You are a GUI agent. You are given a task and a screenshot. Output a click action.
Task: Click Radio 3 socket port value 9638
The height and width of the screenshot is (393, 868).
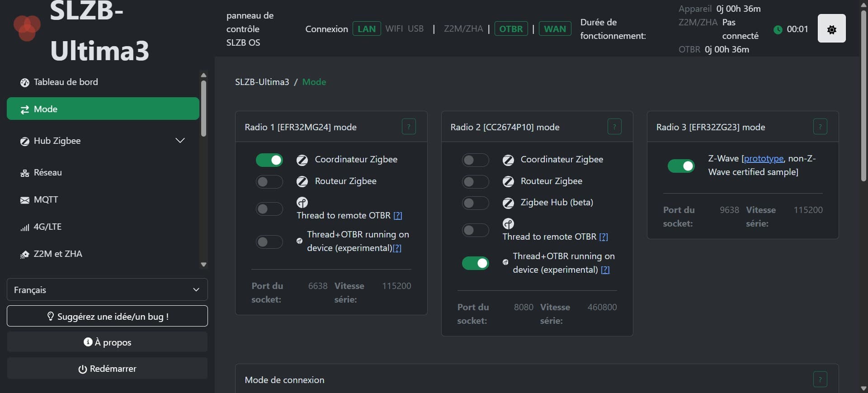click(x=729, y=210)
